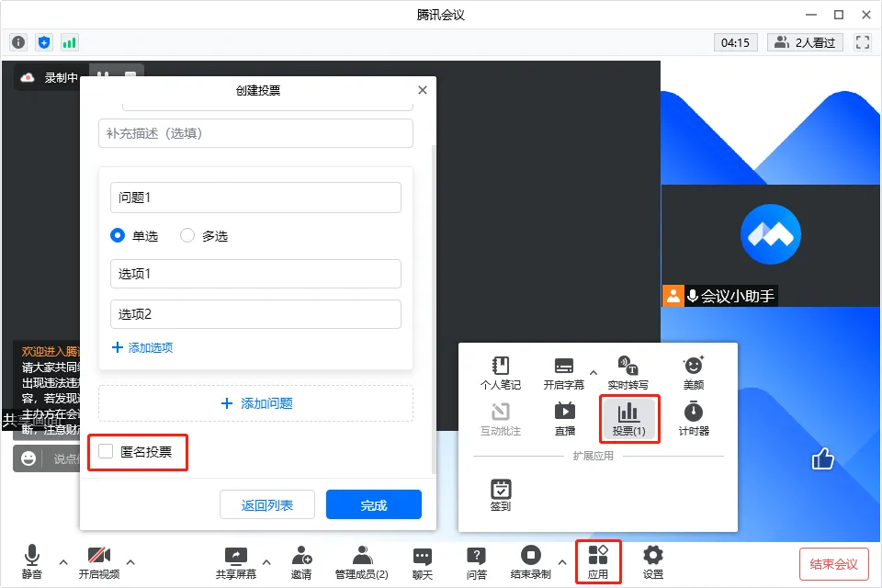The height and width of the screenshot is (588, 882).
Task: Click the dialog vertical scrollbar
Action: coord(433,310)
